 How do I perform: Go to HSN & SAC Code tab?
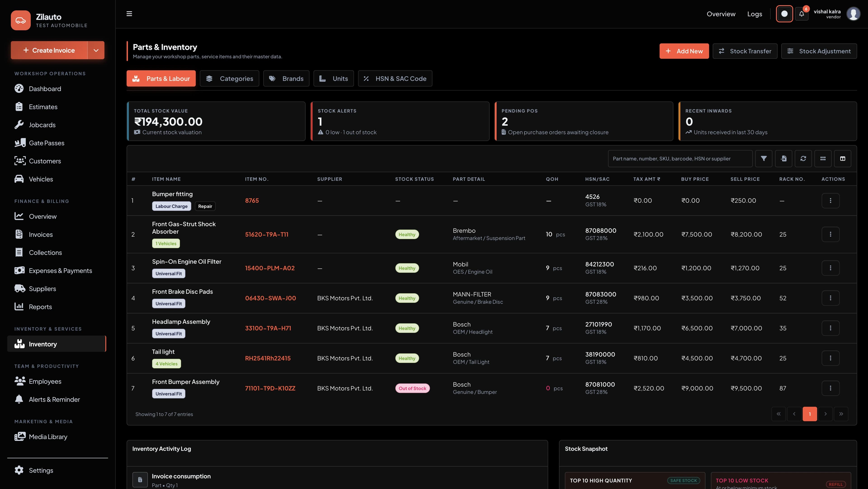click(x=395, y=78)
